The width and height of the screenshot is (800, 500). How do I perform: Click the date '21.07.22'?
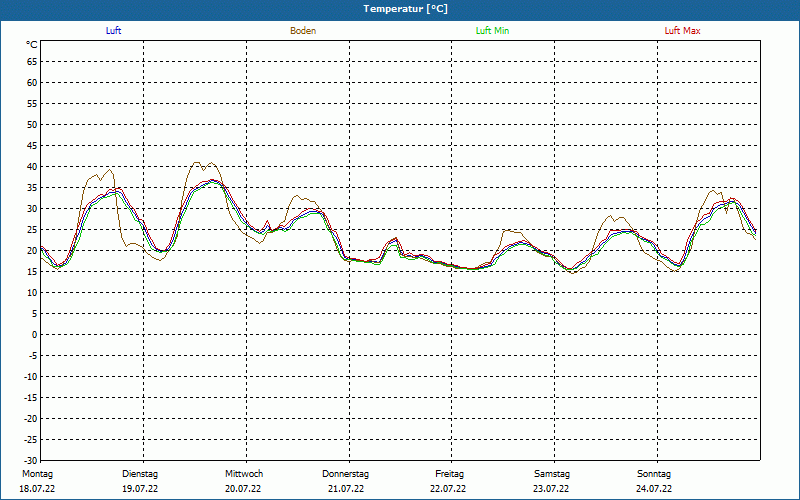click(x=346, y=489)
